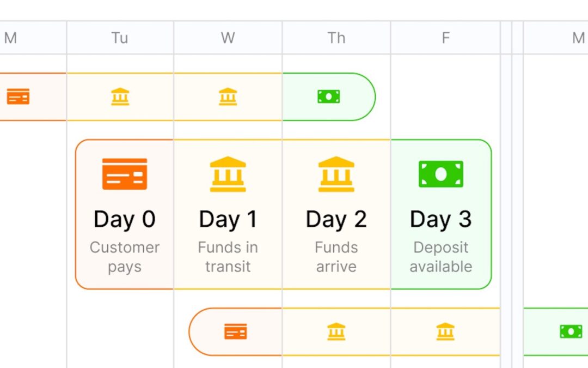Select the Tu column header
This screenshot has height=368, width=588.
point(120,38)
